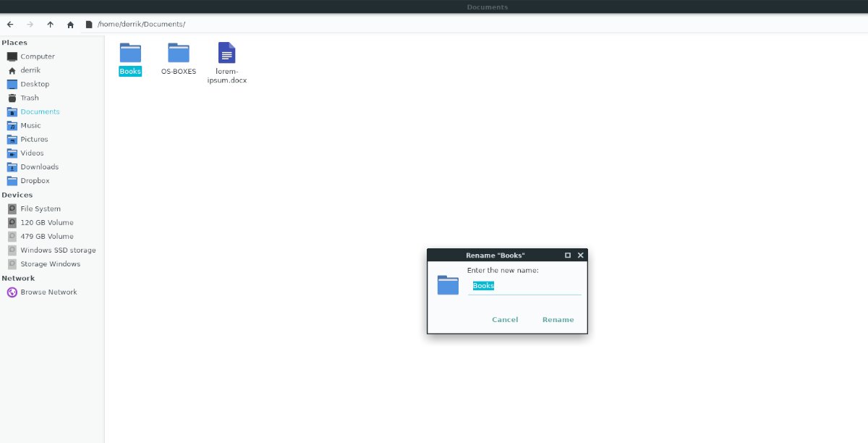Open Pictures folder icon in sidebar
The width and height of the screenshot is (868, 443).
(x=12, y=139)
